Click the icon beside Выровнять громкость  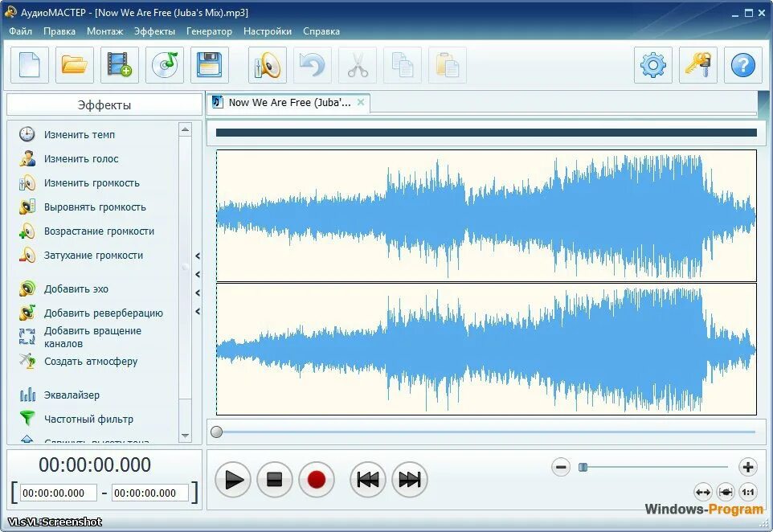point(27,207)
